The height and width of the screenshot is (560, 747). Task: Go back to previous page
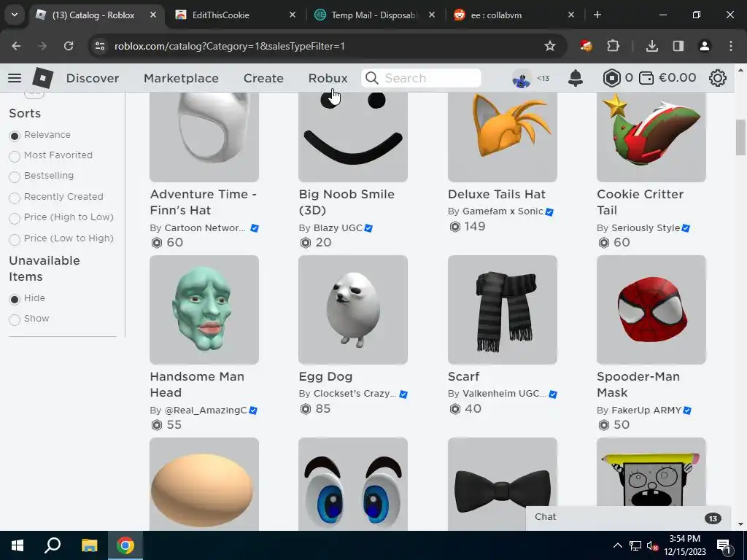(16, 46)
